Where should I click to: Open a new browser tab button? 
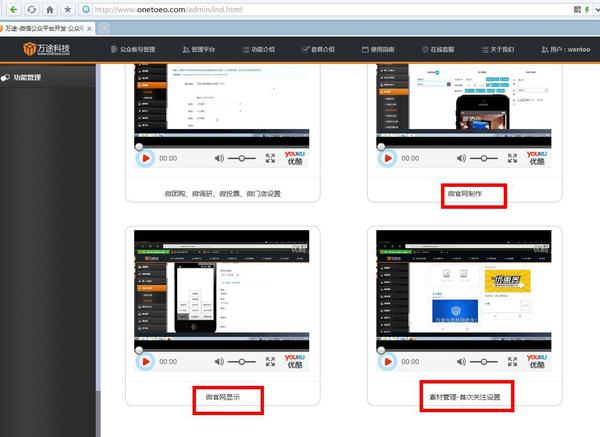point(104,28)
